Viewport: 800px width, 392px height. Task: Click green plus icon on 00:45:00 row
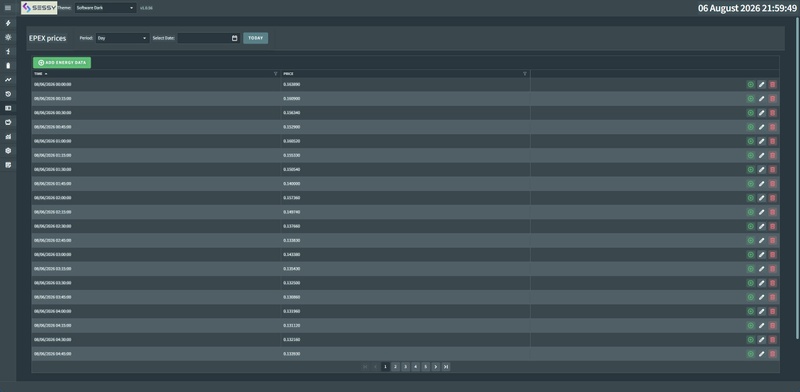[x=751, y=127]
